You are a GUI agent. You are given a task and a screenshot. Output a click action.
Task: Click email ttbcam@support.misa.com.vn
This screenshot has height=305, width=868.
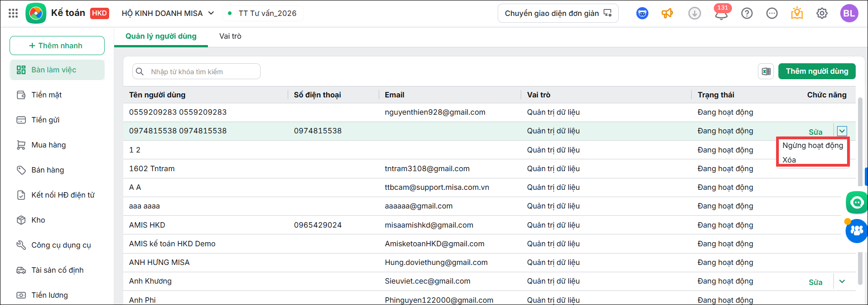point(437,187)
